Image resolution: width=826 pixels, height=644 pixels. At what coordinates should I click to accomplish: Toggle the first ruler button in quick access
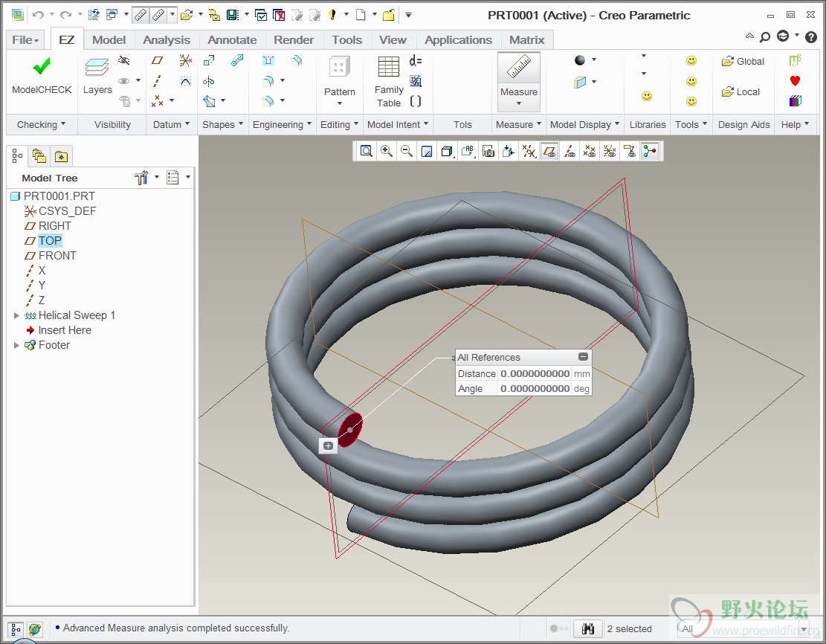tap(141, 15)
